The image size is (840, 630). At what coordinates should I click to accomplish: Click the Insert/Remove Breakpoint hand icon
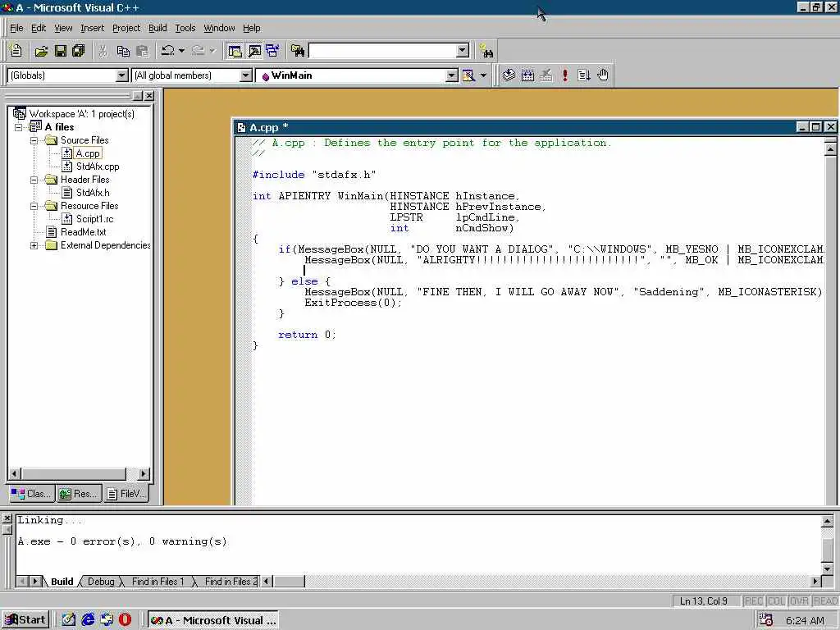(x=603, y=75)
